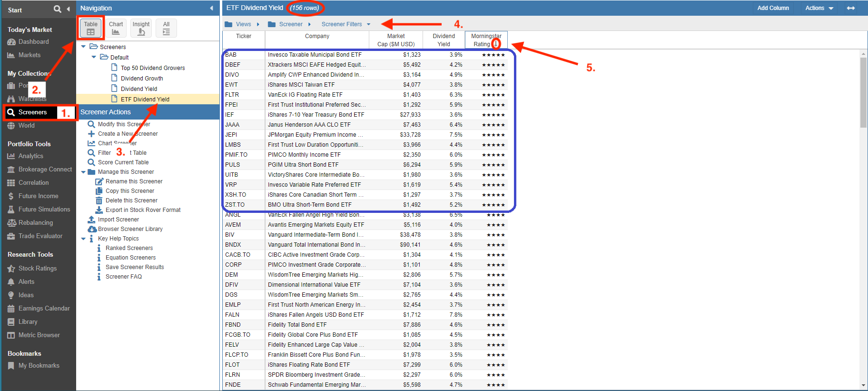This screenshot has width=868, height=391.
Task: Click Score Current Table action
Action: click(x=123, y=162)
